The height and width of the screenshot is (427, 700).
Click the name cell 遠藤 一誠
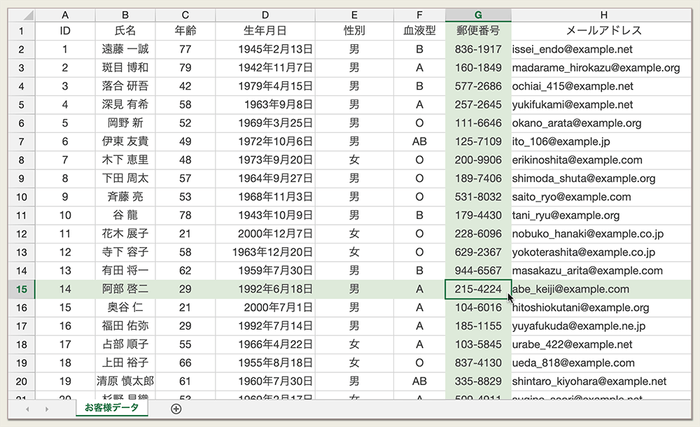[126, 49]
